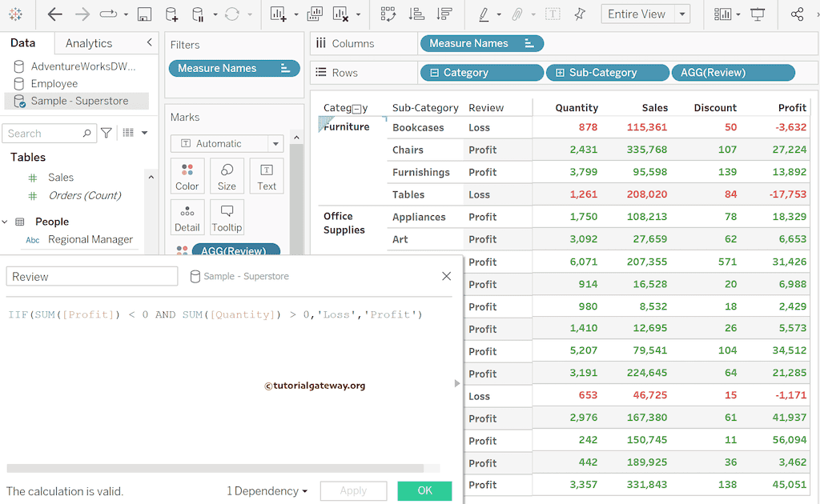Collapse the Category pill in Rows

[x=434, y=73]
